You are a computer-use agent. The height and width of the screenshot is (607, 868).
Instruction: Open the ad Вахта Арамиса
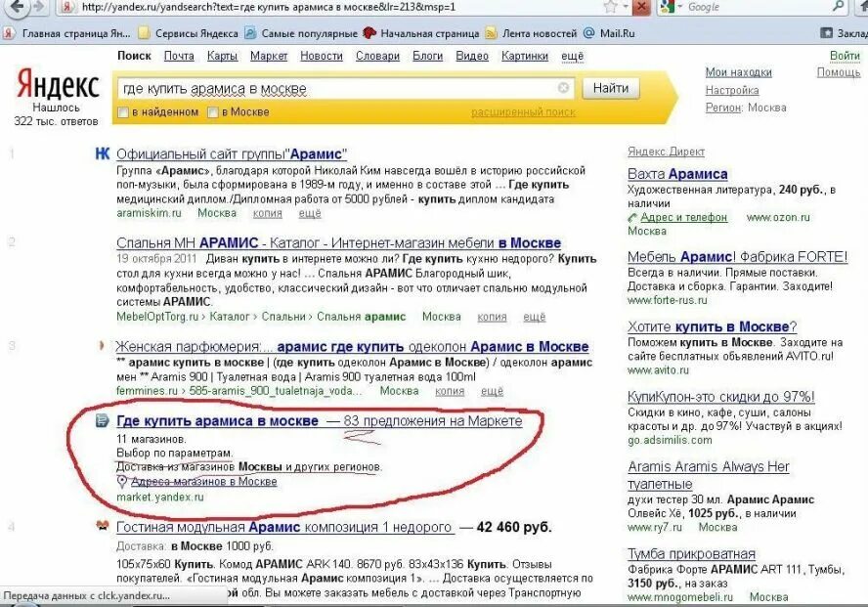677,174
